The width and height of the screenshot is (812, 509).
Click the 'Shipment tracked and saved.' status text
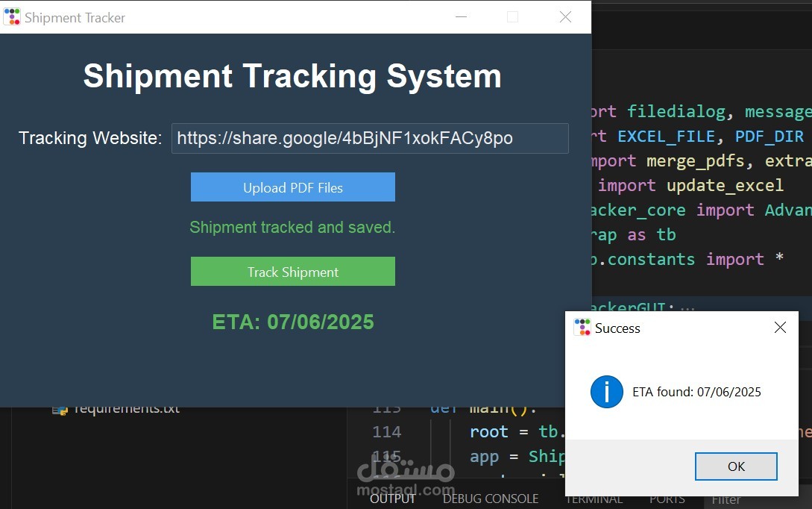pyautogui.click(x=292, y=227)
